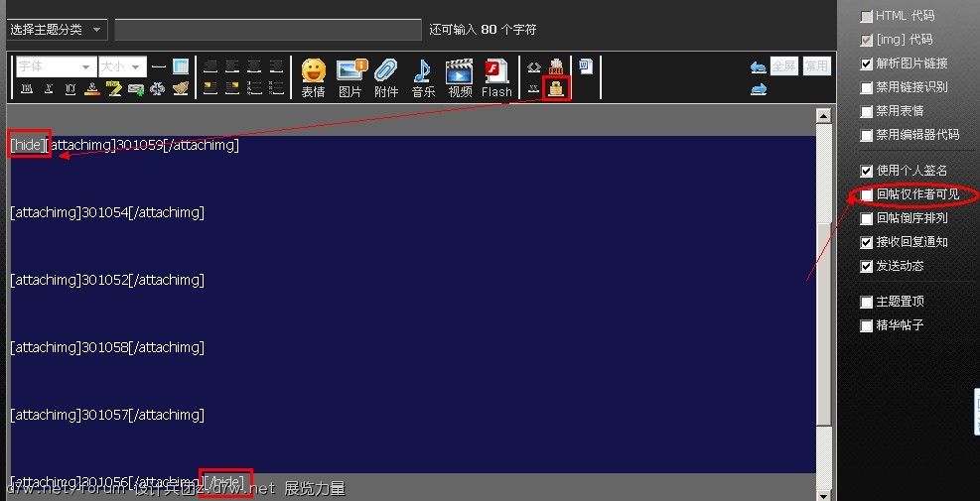This screenshot has height=501, width=980.
Task: Click the 音乐 music insert icon
Action: 423,78
